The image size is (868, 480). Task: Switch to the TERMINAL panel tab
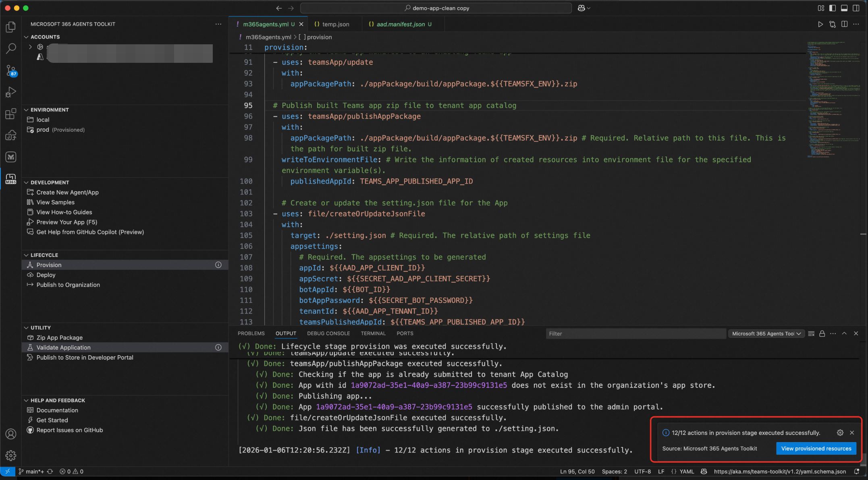[x=373, y=333]
